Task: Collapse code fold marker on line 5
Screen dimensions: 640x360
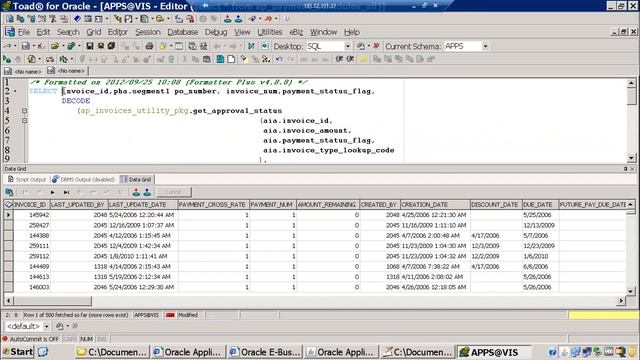Action: click(24, 120)
